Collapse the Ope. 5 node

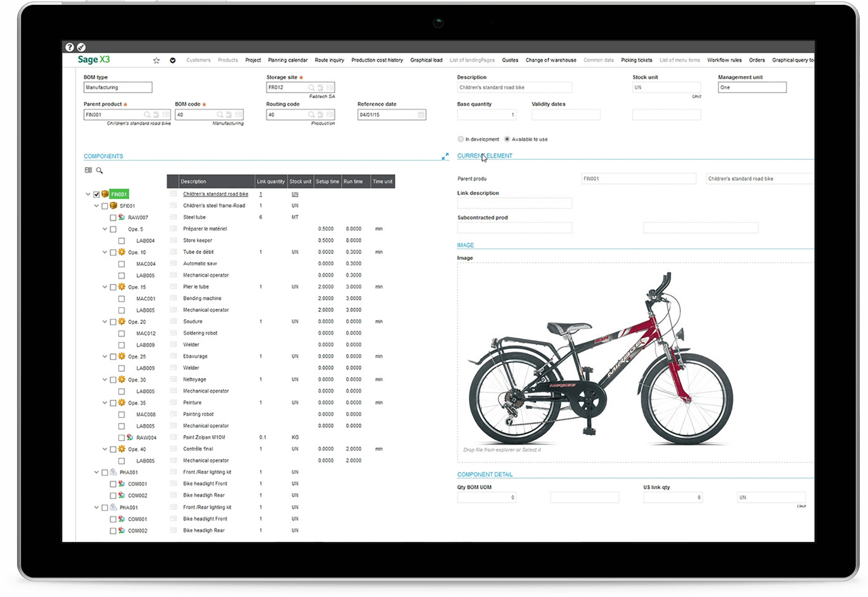point(105,229)
